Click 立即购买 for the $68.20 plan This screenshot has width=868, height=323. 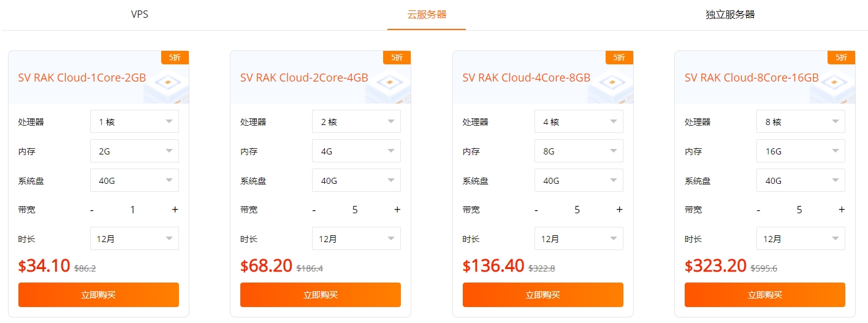pos(321,295)
